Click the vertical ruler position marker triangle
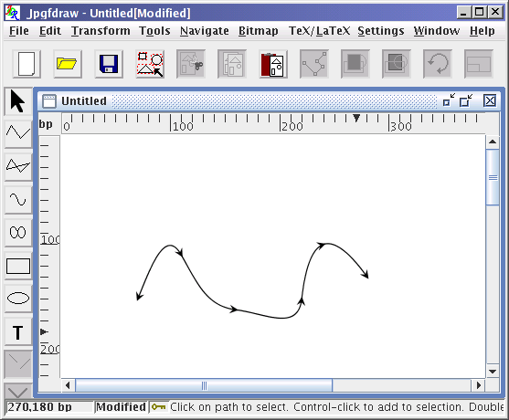509x420 pixels. (x=44, y=331)
